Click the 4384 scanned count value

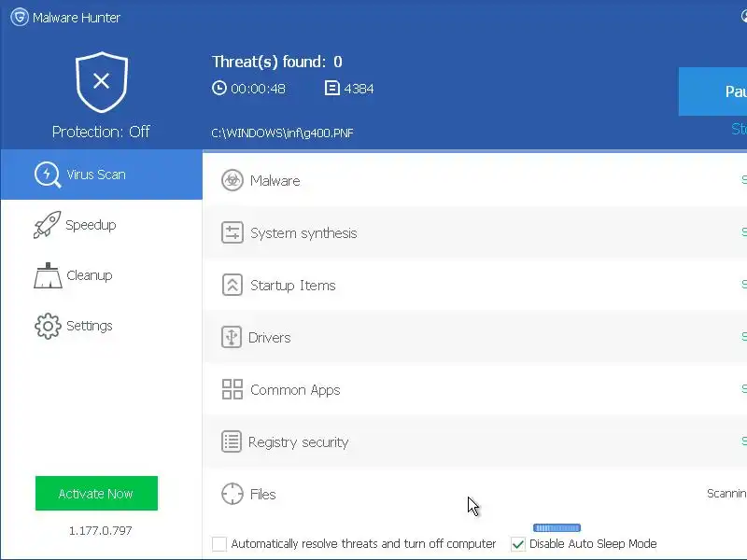click(x=359, y=89)
